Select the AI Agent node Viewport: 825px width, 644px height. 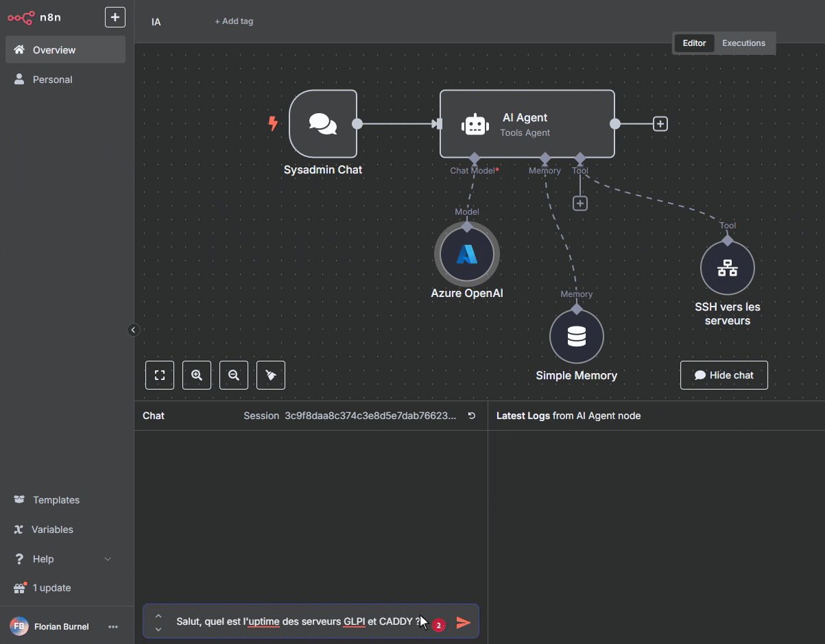point(527,124)
